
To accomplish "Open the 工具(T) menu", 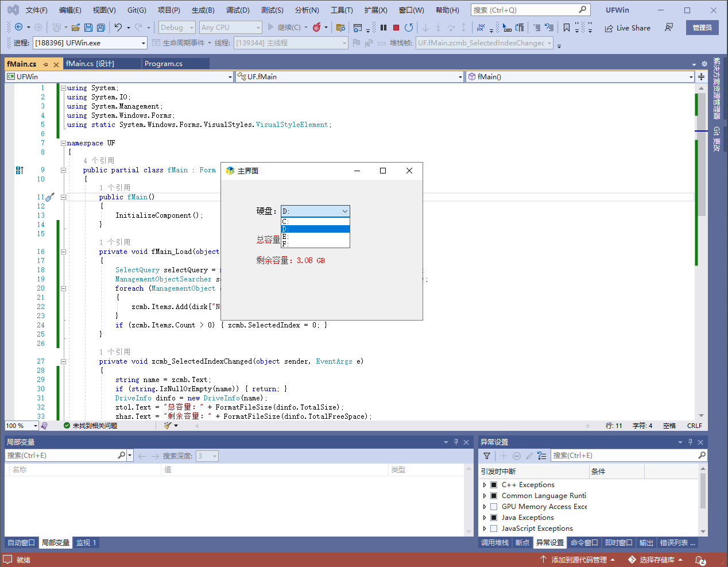I will tap(342, 10).
